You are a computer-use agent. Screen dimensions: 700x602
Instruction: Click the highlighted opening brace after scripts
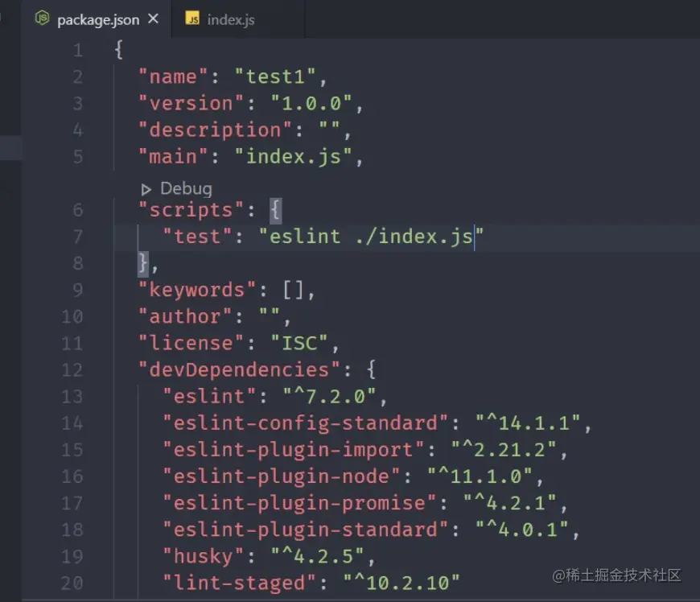275,210
